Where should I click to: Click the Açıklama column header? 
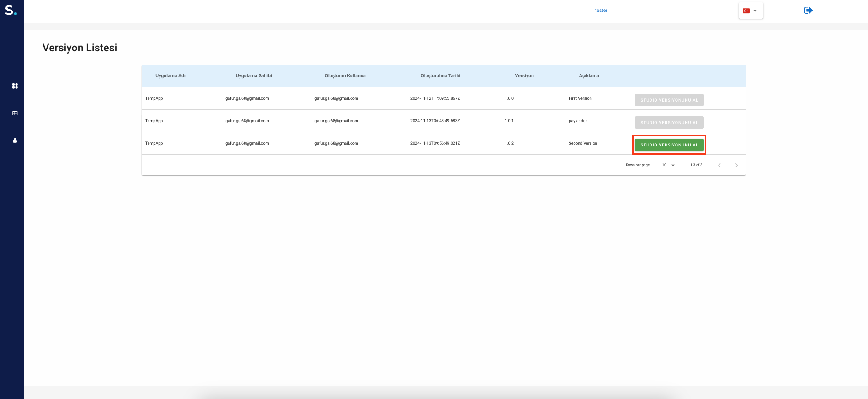[589, 76]
